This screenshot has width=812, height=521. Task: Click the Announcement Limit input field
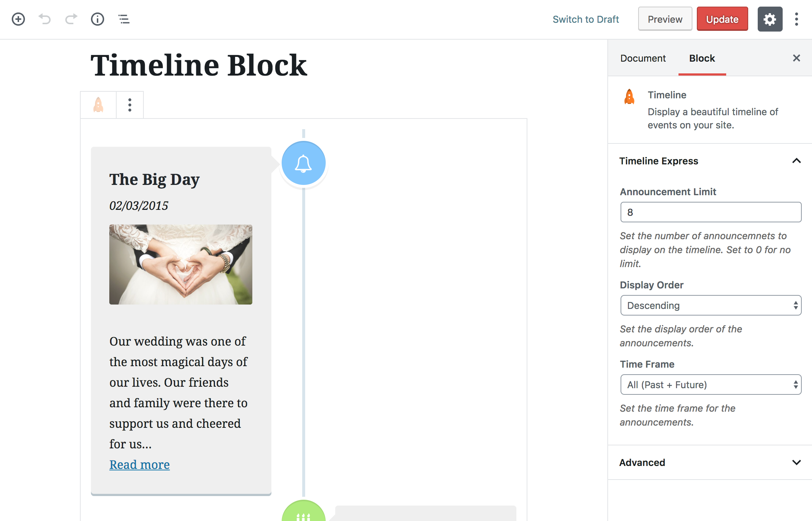[x=710, y=212]
